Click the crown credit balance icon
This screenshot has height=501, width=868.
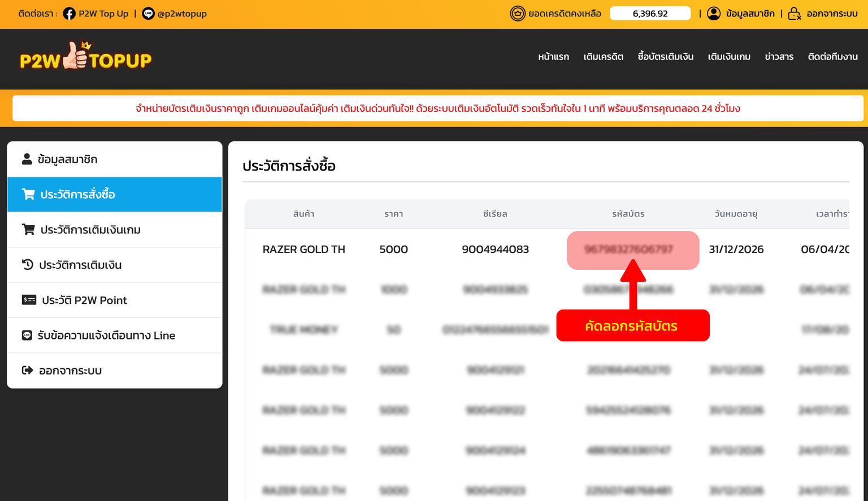pos(517,14)
